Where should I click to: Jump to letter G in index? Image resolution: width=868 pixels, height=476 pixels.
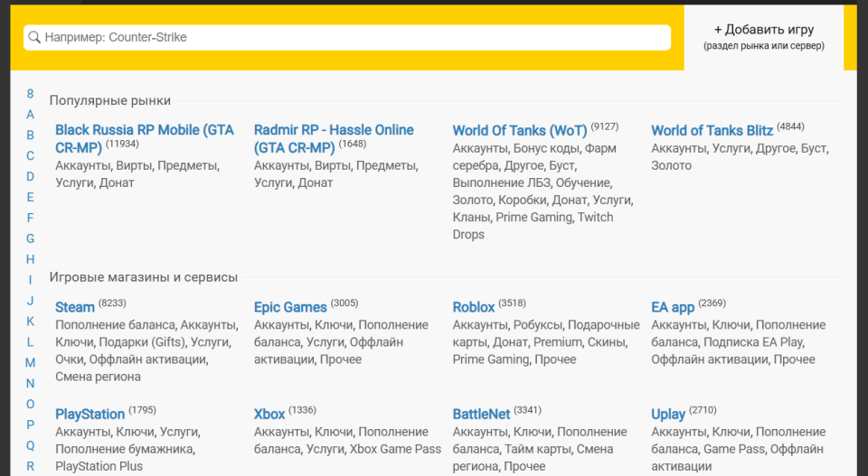coord(31,238)
